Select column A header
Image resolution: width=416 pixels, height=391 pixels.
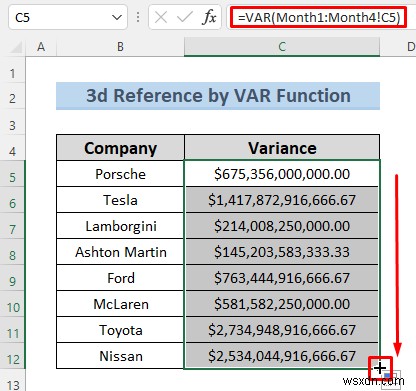tap(41, 47)
